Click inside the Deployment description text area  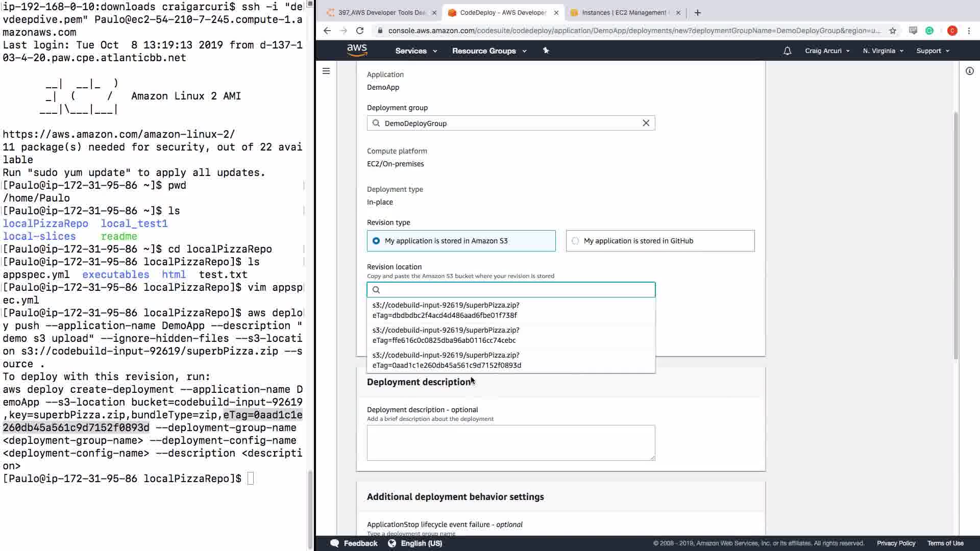click(x=510, y=442)
